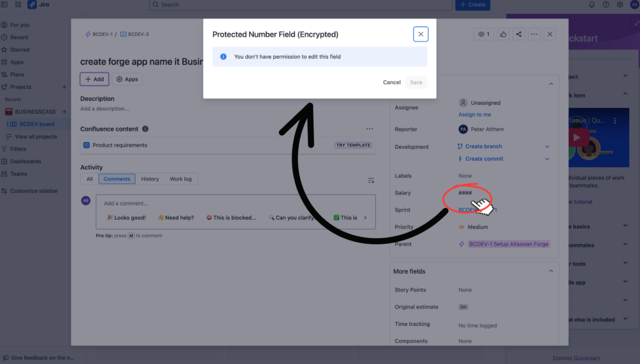
Task: Play the Quickstart tutorial video
Action: click(x=577, y=137)
